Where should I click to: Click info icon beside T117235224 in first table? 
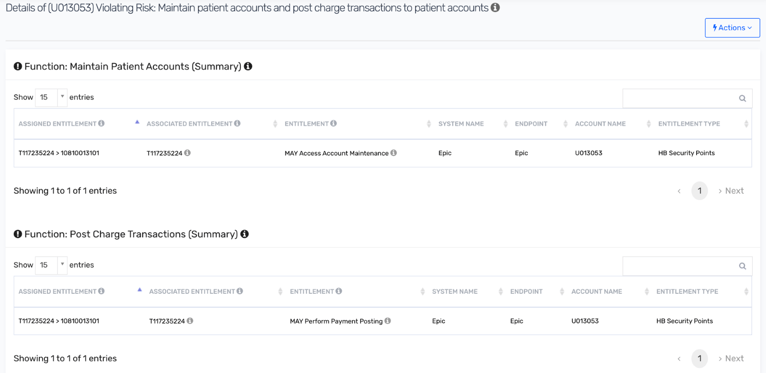click(188, 153)
